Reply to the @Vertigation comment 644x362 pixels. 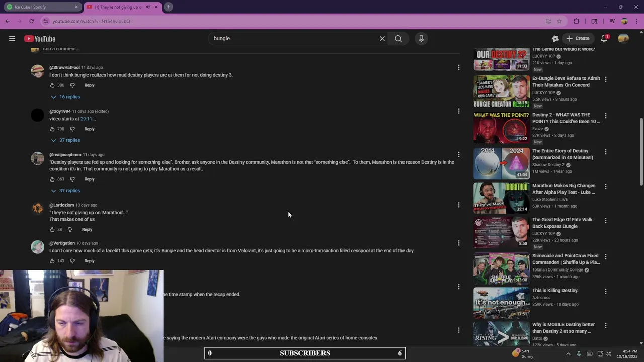coord(89,261)
